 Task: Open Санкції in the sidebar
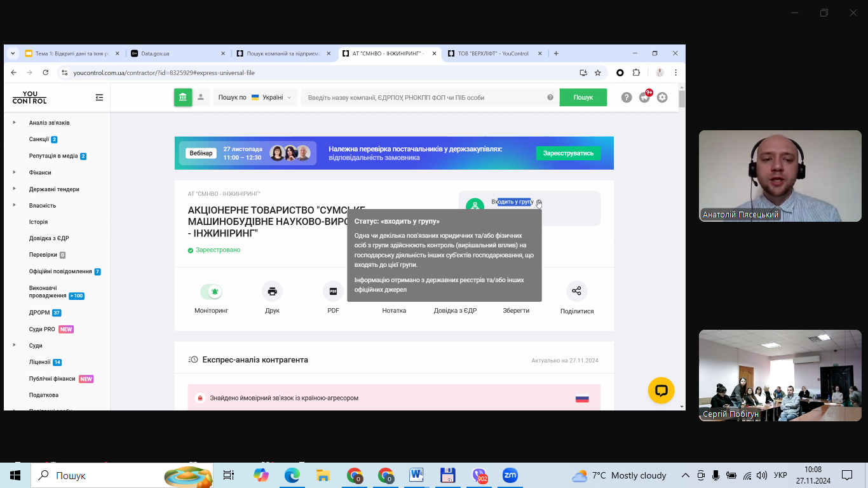(x=39, y=139)
